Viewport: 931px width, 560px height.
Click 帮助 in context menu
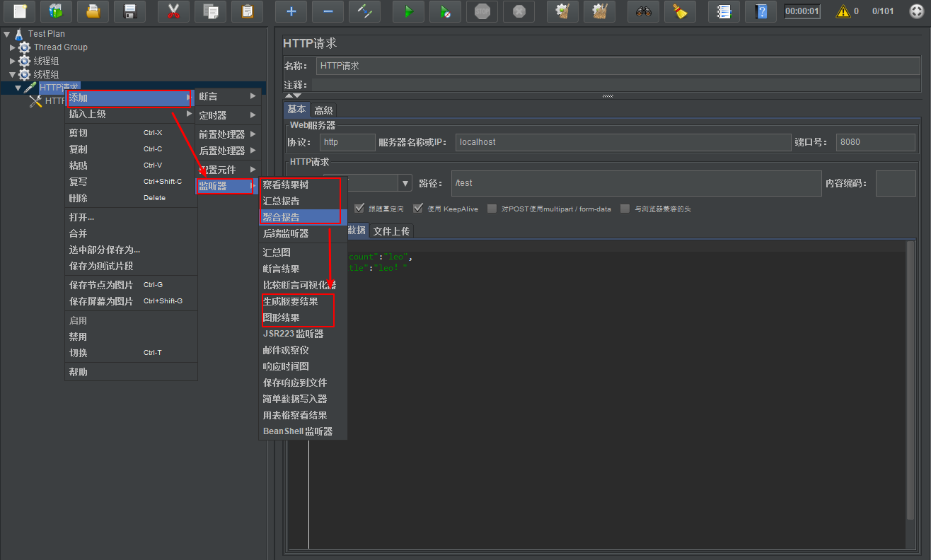click(x=129, y=372)
